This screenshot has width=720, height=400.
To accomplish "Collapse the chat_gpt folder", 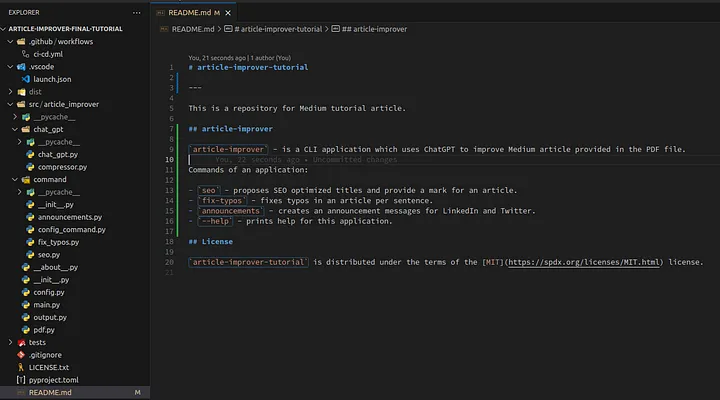I will coord(14,129).
